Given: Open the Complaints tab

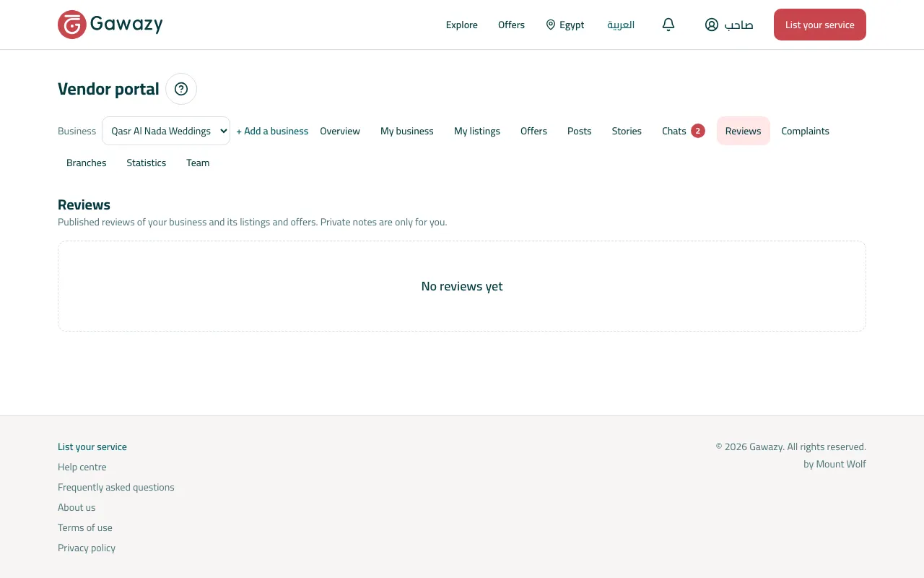Looking at the screenshot, I should tap(805, 131).
